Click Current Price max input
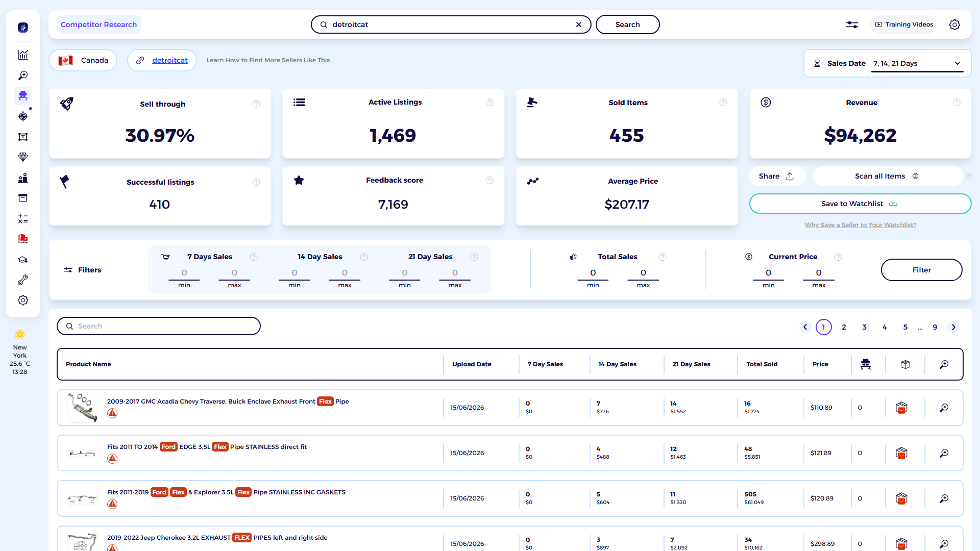980x551 pixels. pos(819,273)
